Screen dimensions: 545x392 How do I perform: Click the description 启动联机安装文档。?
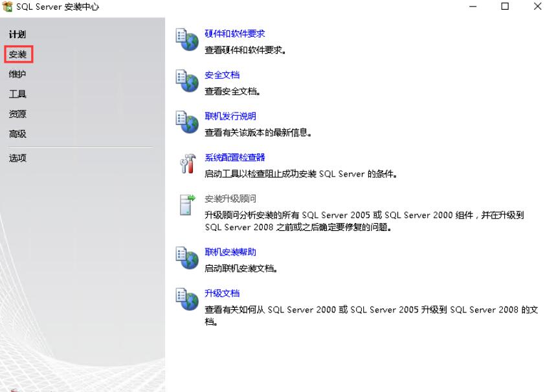[x=241, y=268]
